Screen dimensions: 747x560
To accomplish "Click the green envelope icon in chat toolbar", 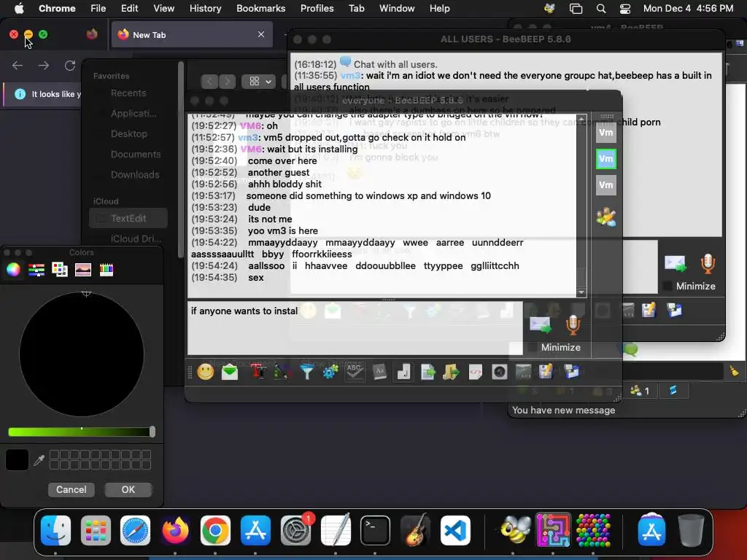I will 230,371.
